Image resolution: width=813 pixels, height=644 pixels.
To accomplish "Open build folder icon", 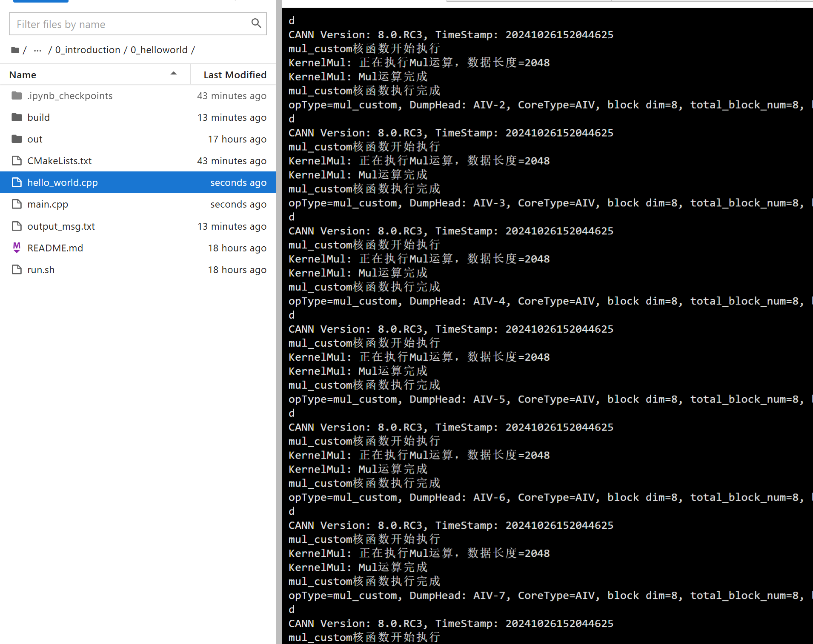I will (x=17, y=117).
